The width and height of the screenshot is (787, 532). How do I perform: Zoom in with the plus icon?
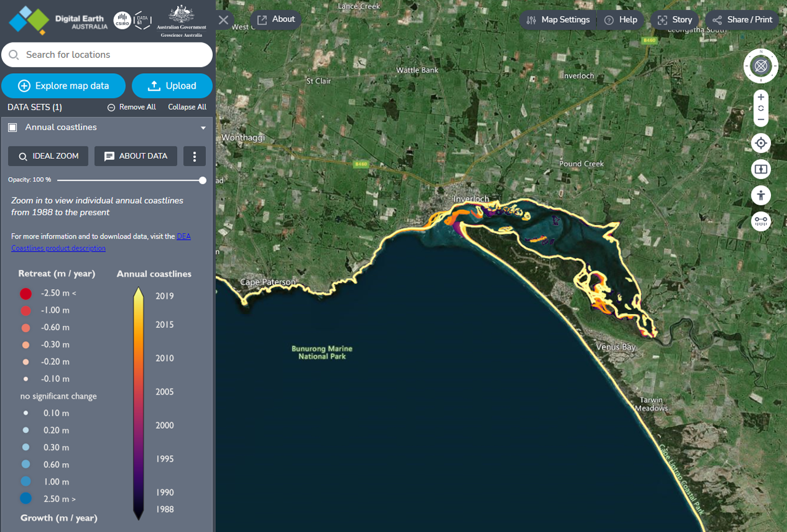[x=761, y=97]
